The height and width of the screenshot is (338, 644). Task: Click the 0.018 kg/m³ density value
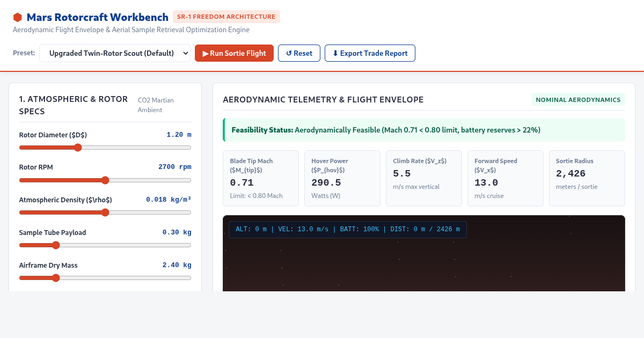coord(169,200)
